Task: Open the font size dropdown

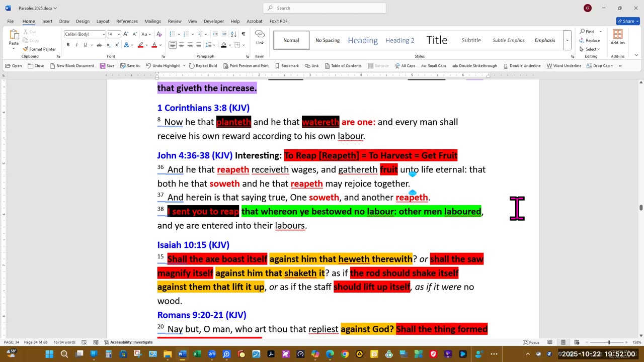Action: click(x=119, y=34)
